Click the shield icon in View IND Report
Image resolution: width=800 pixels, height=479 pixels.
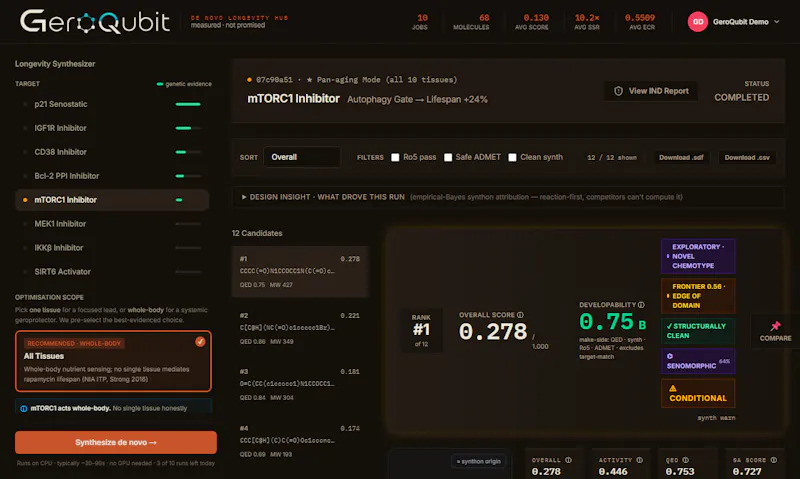tap(618, 91)
